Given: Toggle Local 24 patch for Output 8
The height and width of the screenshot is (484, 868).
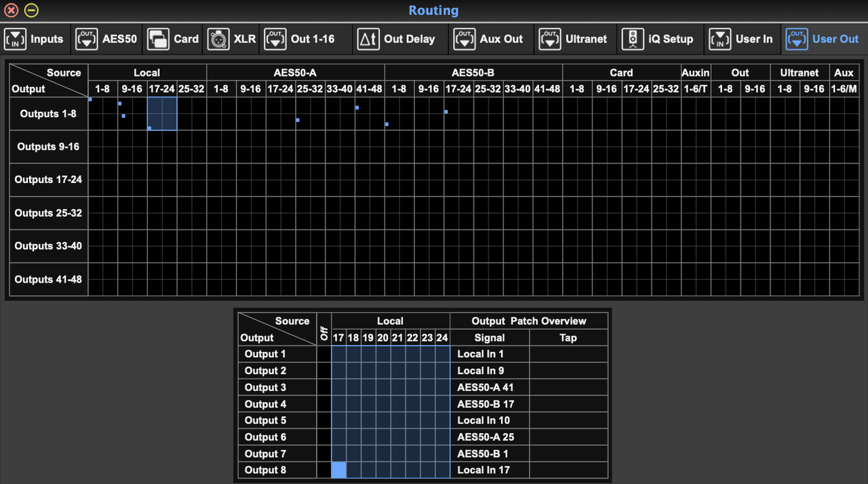Looking at the screenshot, I should pos(443,470).
